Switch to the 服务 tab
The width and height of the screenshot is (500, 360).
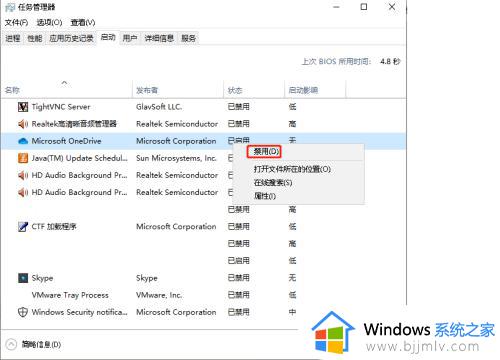tap(188, 38)
